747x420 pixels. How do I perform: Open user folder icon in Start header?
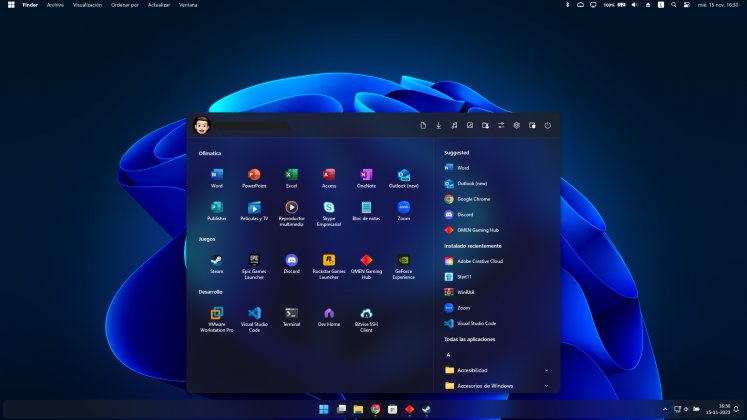485,125
